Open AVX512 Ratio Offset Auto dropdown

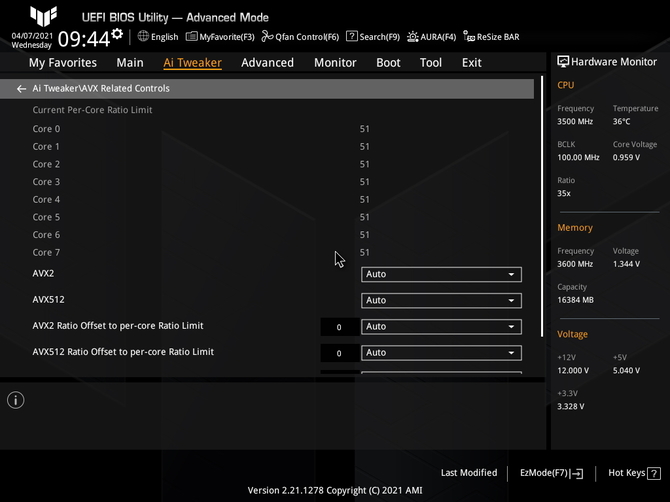click(x=441, y=352)
